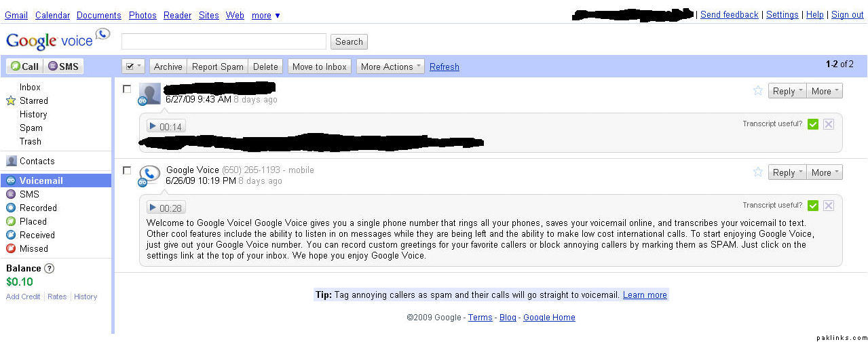This screenshot has height=342, width=868.
Task: Click the Balance help question mark icon
Action: tap(49, 268)
